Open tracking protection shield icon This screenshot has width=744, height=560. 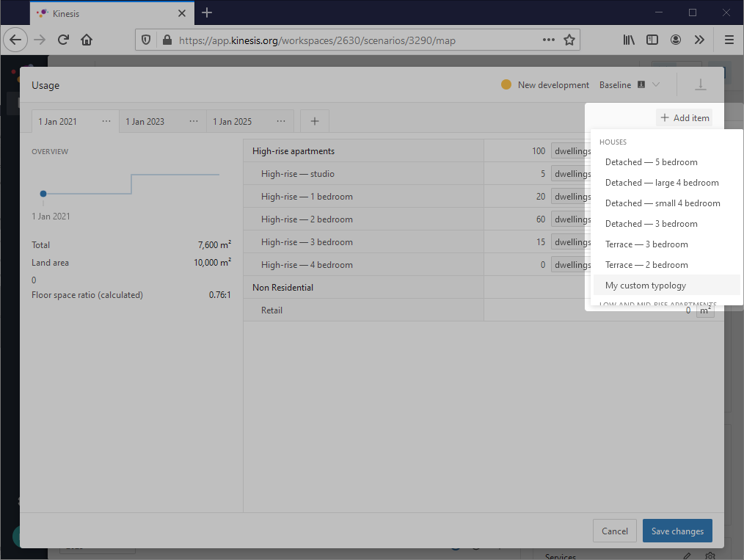tap(146, 40)
